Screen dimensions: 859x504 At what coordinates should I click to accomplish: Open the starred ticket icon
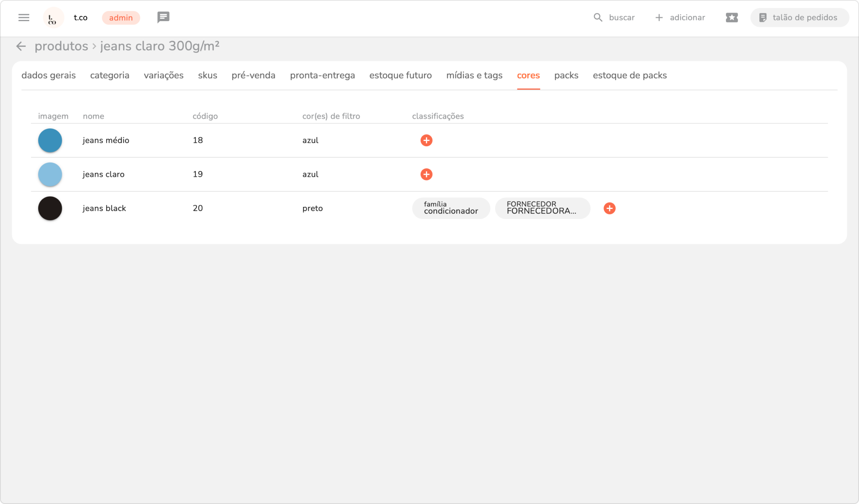click(732, 17)
